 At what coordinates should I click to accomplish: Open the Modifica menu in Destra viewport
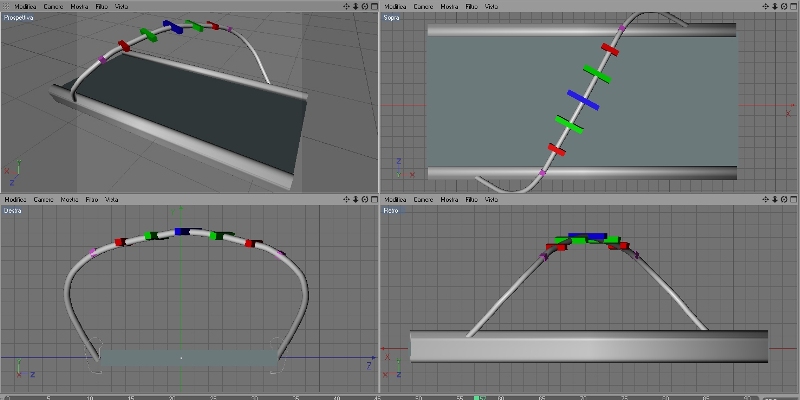(x=15, y=199)
